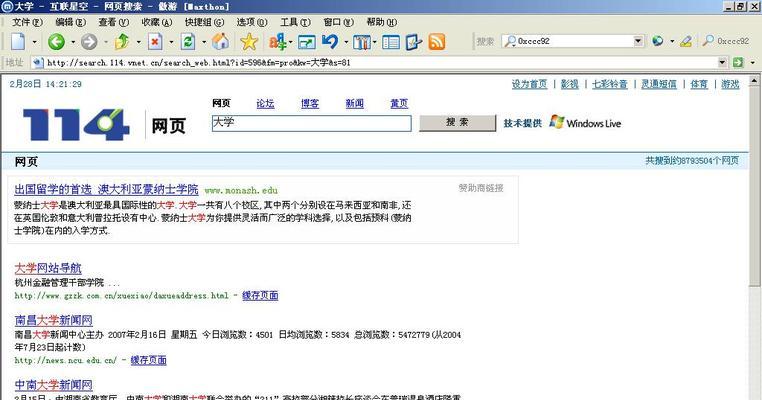Open the 工具(T) menu

(295, 22)
